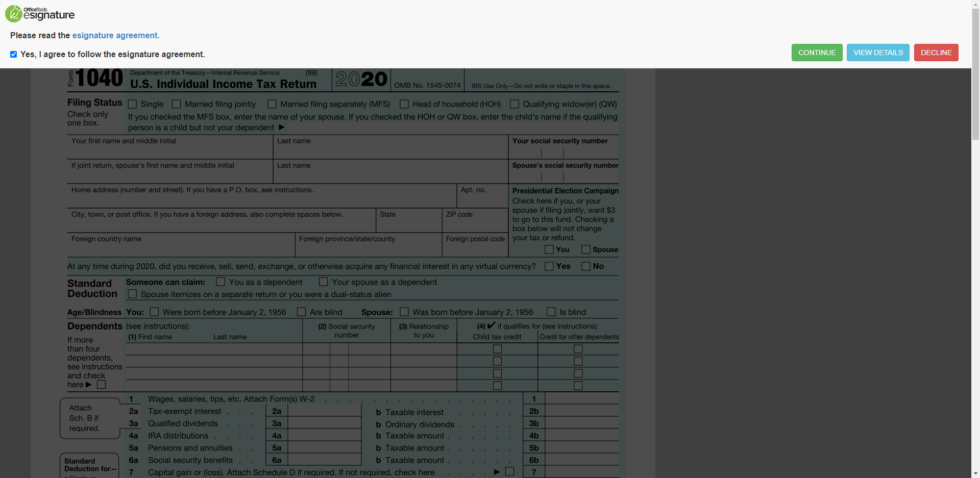Click the green CONTINUE button
The width and height of the screenshot is (980, 478).
coord(817,53)
